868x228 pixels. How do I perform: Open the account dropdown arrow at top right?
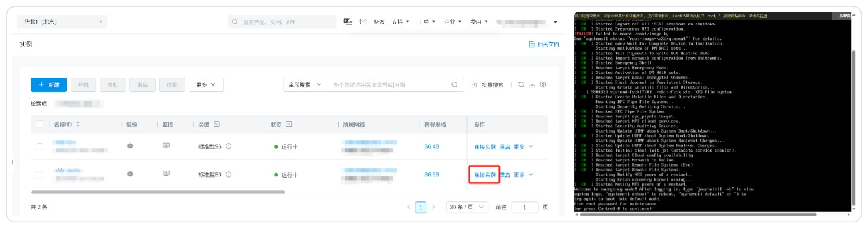[556, 22]
